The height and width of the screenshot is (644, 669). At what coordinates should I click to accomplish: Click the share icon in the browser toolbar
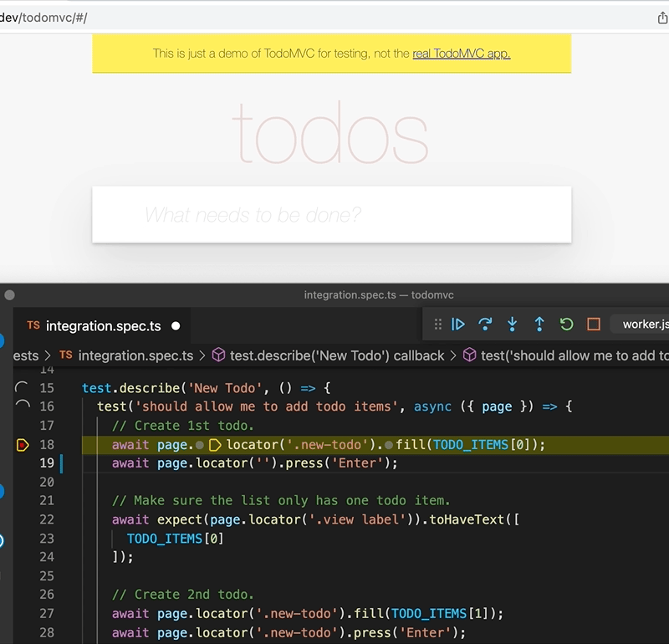coord(662,18)
